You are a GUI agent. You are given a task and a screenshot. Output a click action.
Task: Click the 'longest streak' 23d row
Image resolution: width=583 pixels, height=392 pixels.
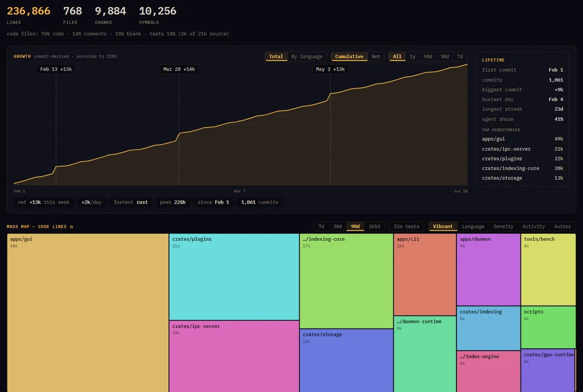(523, 109)
